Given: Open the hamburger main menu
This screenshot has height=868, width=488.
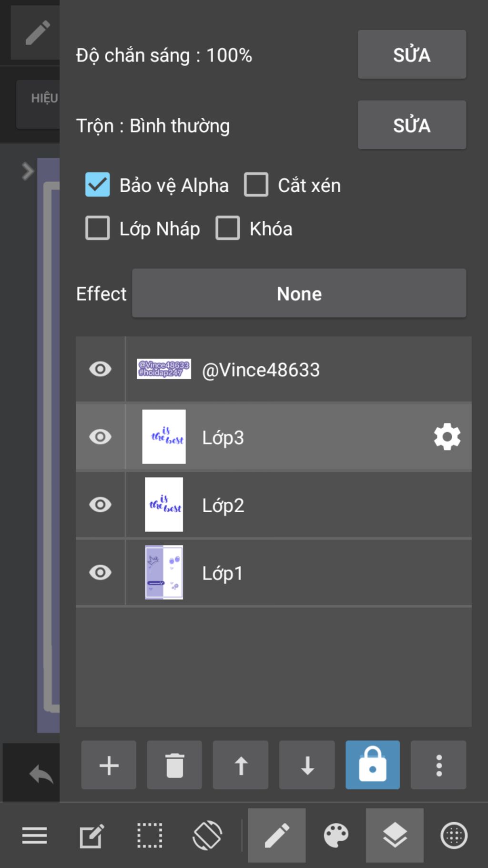Looking at the screenshot, I should click(x=34, y=836).
